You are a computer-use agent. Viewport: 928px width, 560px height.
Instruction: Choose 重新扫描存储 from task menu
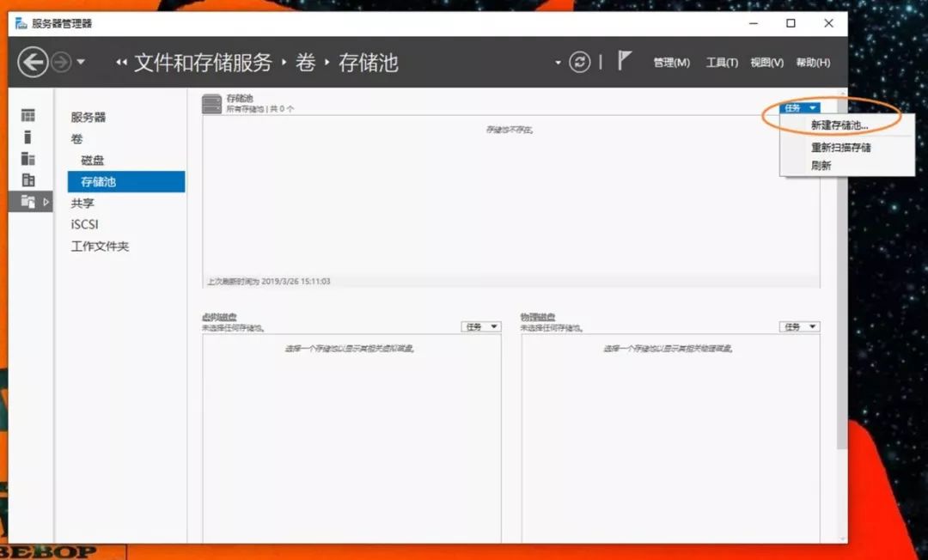tap(840, 147)
